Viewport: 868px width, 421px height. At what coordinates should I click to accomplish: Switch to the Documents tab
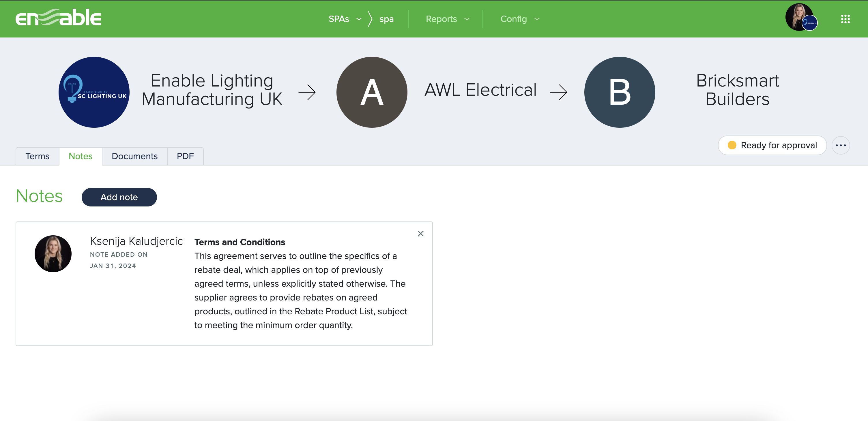pyautogui.click(x=134, y=156)
